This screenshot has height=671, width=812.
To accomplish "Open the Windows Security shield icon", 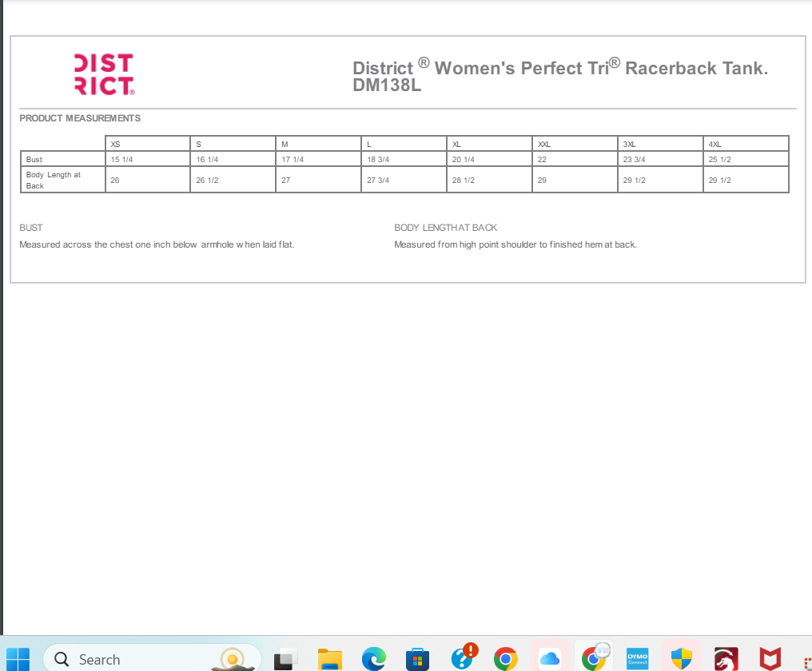I will pyautogui.click(x=681, y=659).
